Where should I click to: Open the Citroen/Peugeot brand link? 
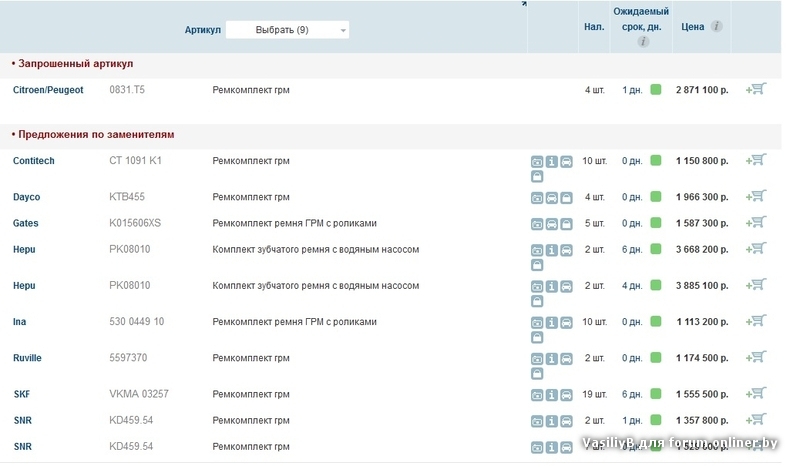(x=48, y=90)
